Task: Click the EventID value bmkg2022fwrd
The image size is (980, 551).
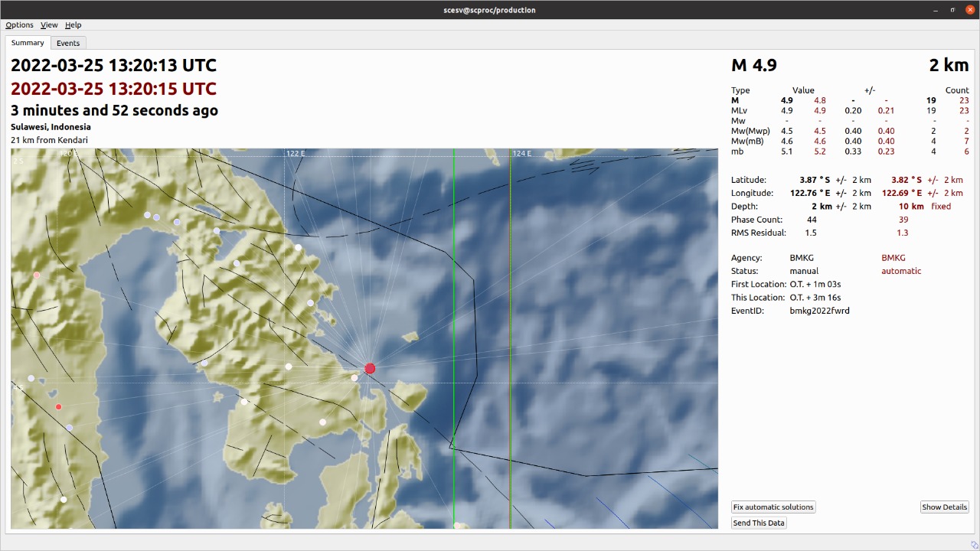Action: point(819,311)
